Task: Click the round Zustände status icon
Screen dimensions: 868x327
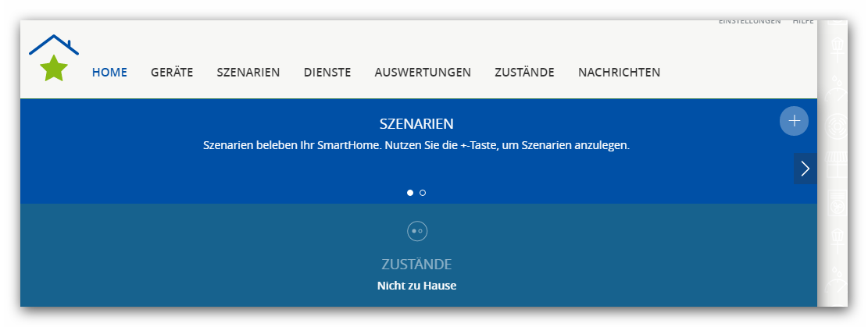Action: (x=417, y=231)
